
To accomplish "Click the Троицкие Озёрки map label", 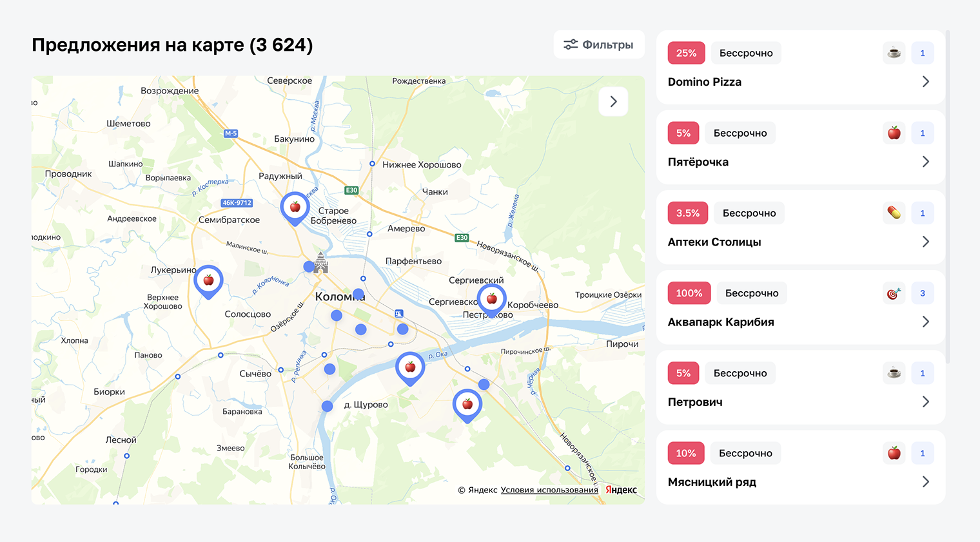I will [608, 295].
